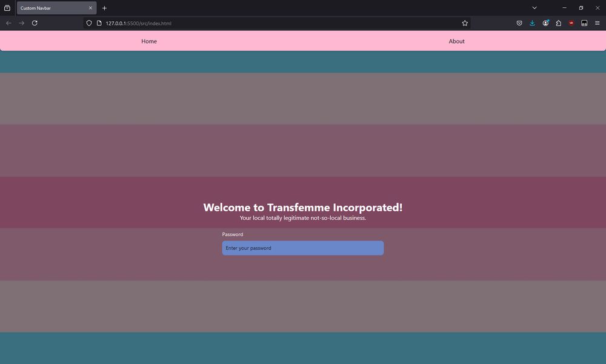Minimize the Firefox window

pyautogui.click(x=564, y=8)
